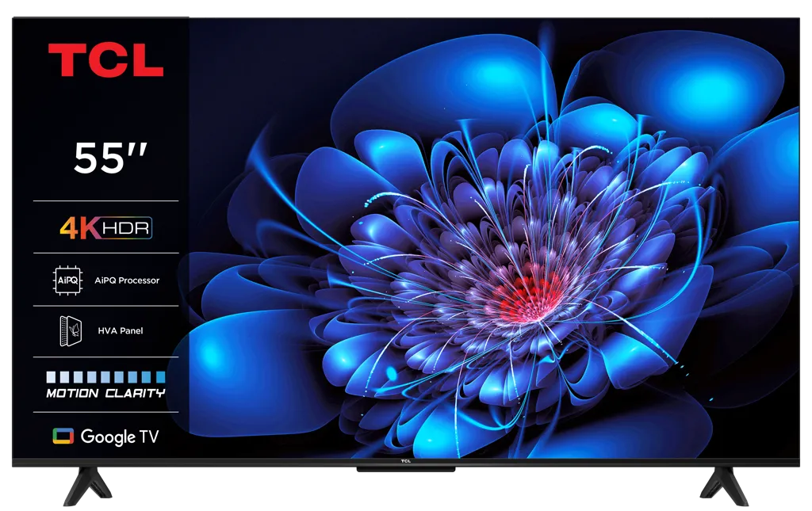
Task: Click the HVA panel icon
Action: click(x=71, y=330)
